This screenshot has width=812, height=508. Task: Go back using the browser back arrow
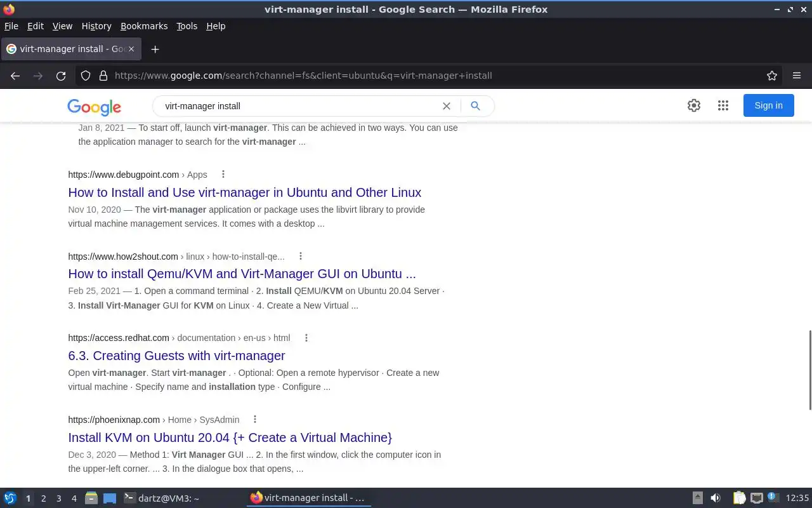[x=15, y=76]
